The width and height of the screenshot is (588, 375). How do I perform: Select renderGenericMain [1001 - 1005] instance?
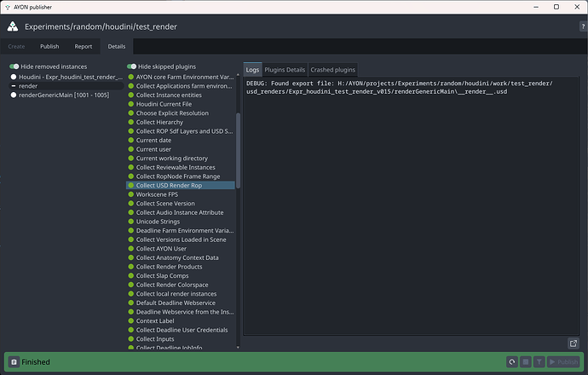coord(60,95)
